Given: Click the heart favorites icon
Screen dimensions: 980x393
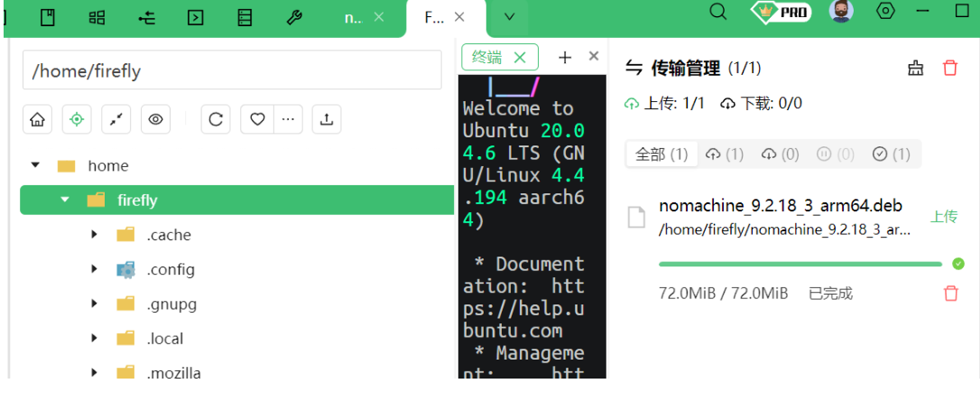Looking at the screenshot, I should [x=257, y=119].
